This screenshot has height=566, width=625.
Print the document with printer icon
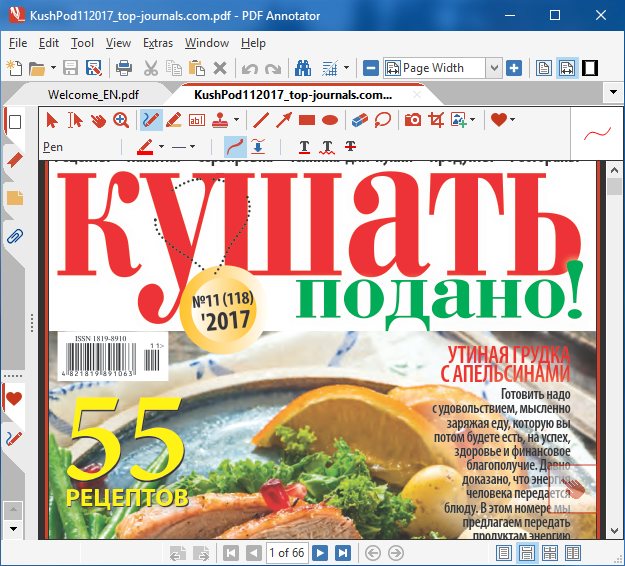pos(124,68)
